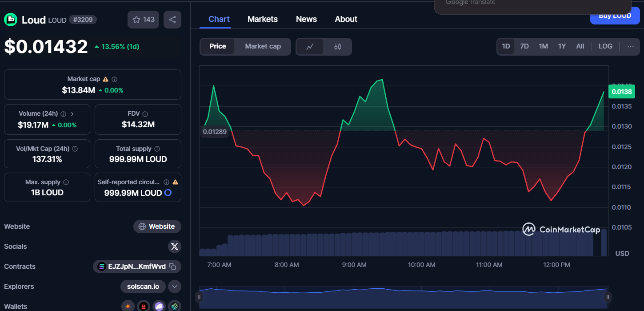This screenshot has width=644, height=311.
Task: Open the About tab
Action: (x=346, y=19)
